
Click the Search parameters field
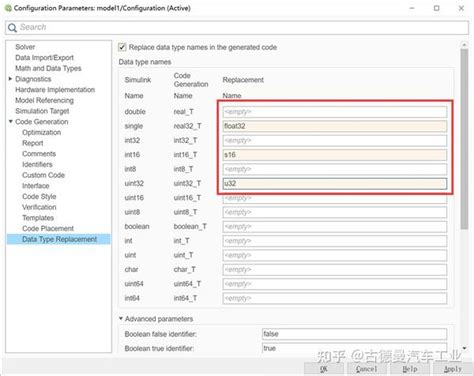pyautogui.click(x=237, y=27)
